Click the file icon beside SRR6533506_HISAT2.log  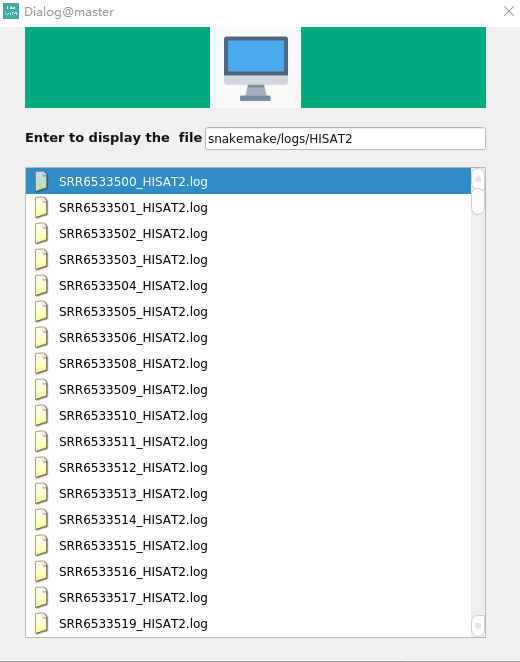pyautogui.click(x=41, y=337)
